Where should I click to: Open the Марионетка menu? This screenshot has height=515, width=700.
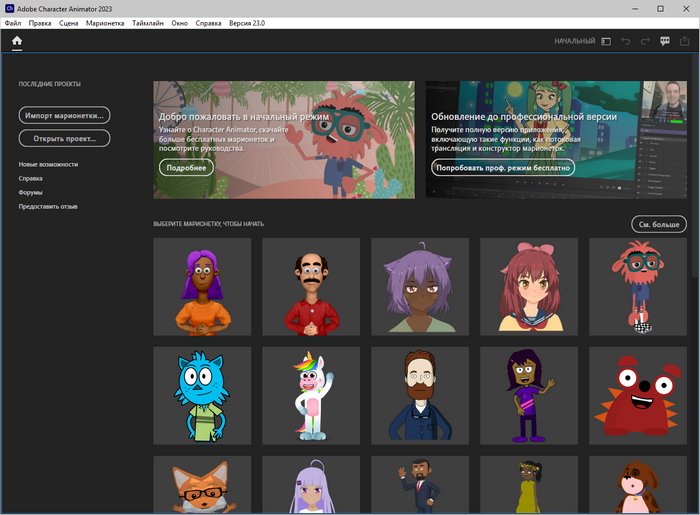click(105, 23)
